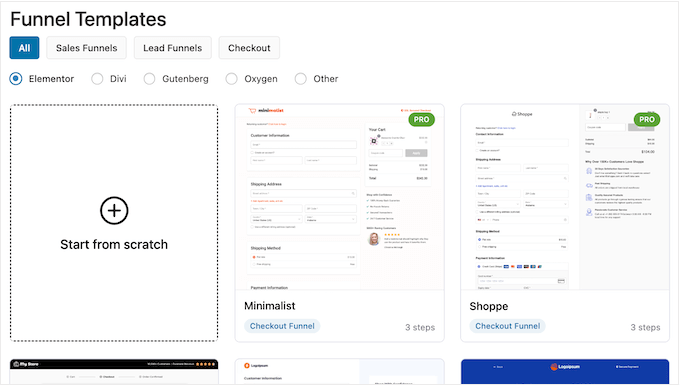
Task: Click the PRO badge on the Shoppe template
Action: pyautogui.click(x=647, y=120)
